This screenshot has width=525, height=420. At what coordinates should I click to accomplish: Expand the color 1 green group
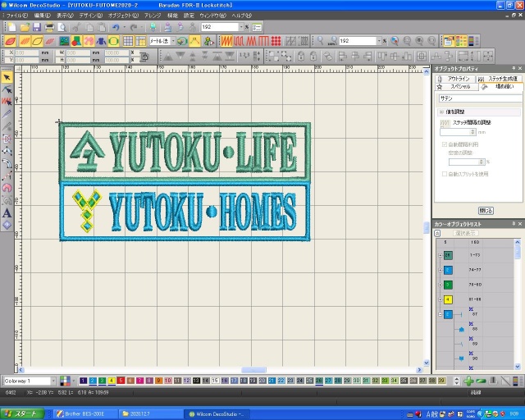click(441, 256)
